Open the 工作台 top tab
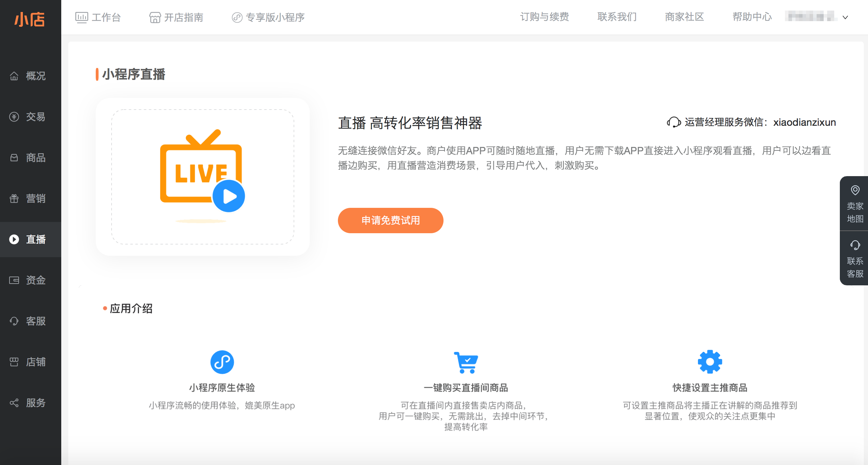 (98, 17)
